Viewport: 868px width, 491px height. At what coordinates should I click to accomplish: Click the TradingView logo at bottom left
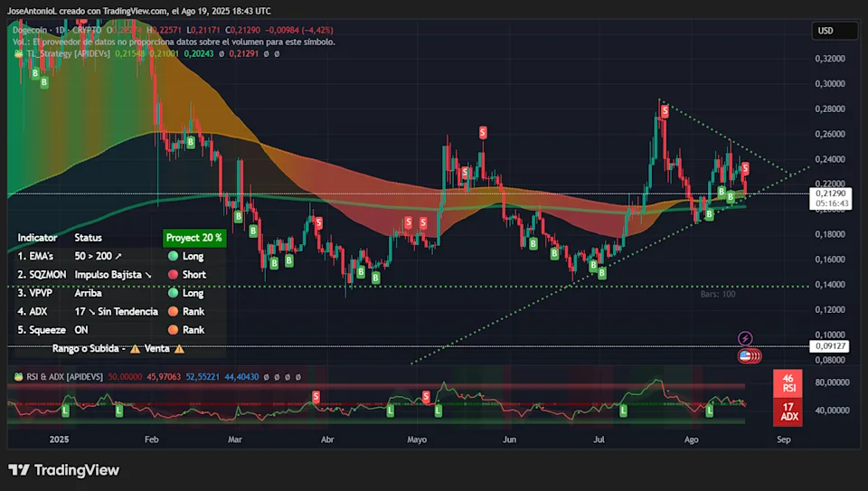(x=63, y=470)
